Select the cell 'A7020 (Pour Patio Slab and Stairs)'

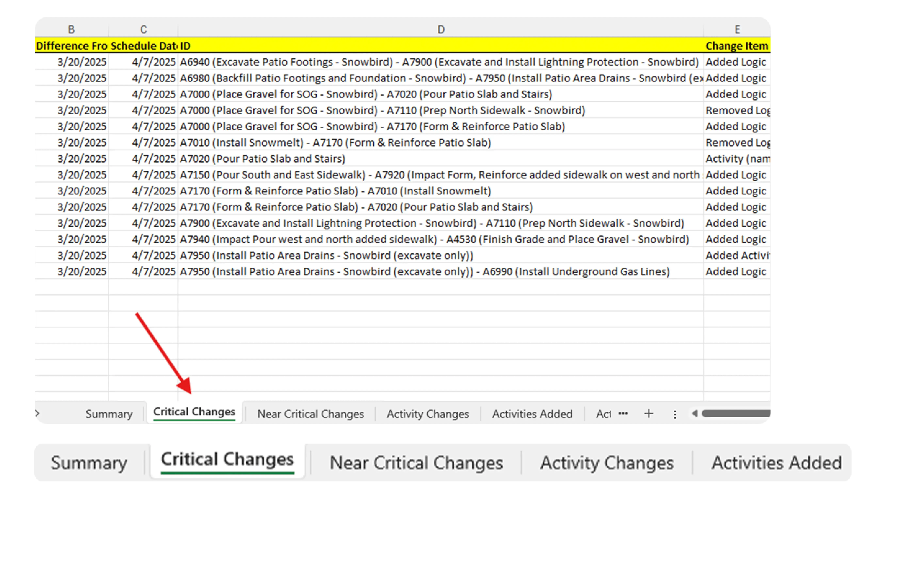pos(264,158)
